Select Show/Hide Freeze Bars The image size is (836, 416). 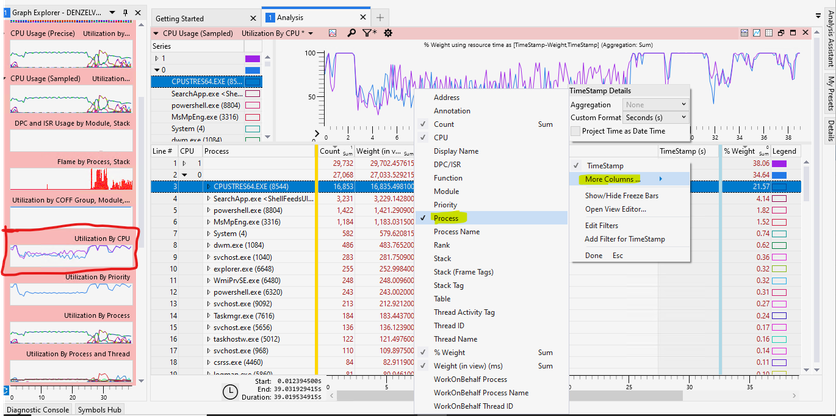[621, 196]
